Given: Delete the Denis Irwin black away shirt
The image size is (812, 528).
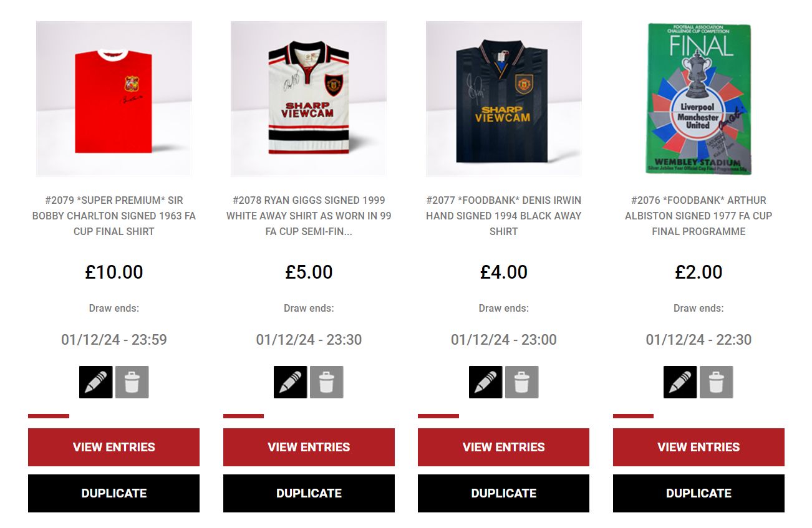Looking at the screenshot, I should 522,382.
